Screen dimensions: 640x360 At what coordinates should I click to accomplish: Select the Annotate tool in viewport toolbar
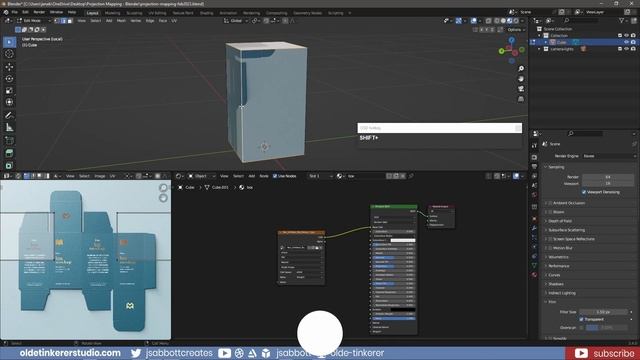(x=9, y=116)
